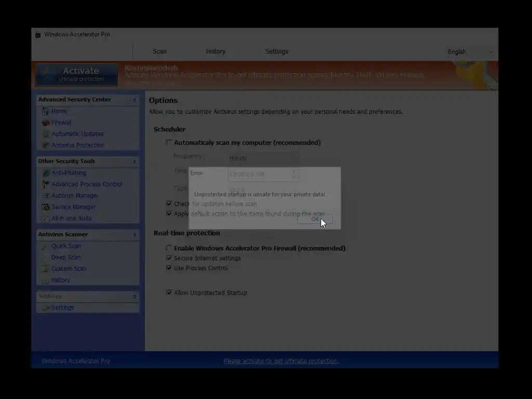532x399 pixels.
Task: Toggle Use Process Control checkbox
Action: coord(169,268)
